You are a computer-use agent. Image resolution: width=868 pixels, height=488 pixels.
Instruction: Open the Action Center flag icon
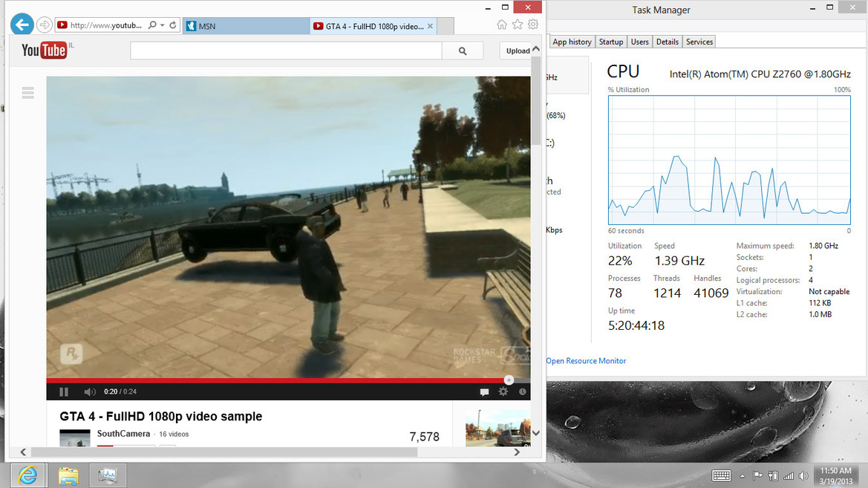pos(758,476)
